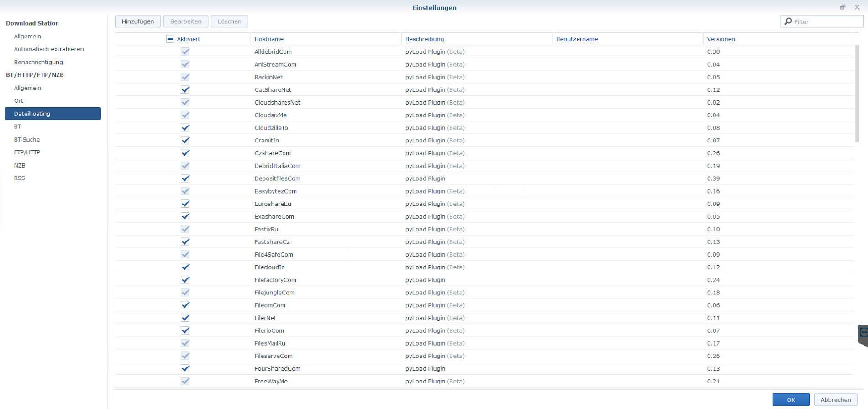Select the BT settings entry
The image size is (868, 409).
point(17,126)
